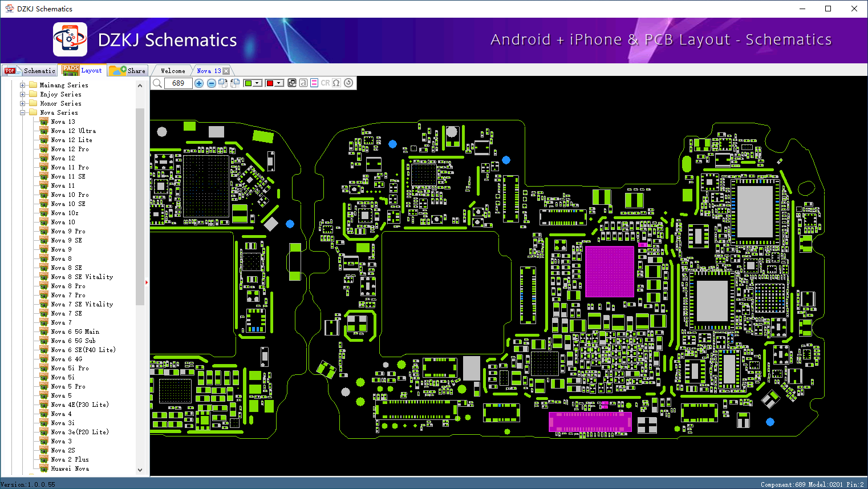The height and width of the screenshot is (489, 868).
Task: Maximize the DZKJ Schematics window
Action: pos(828,9)
